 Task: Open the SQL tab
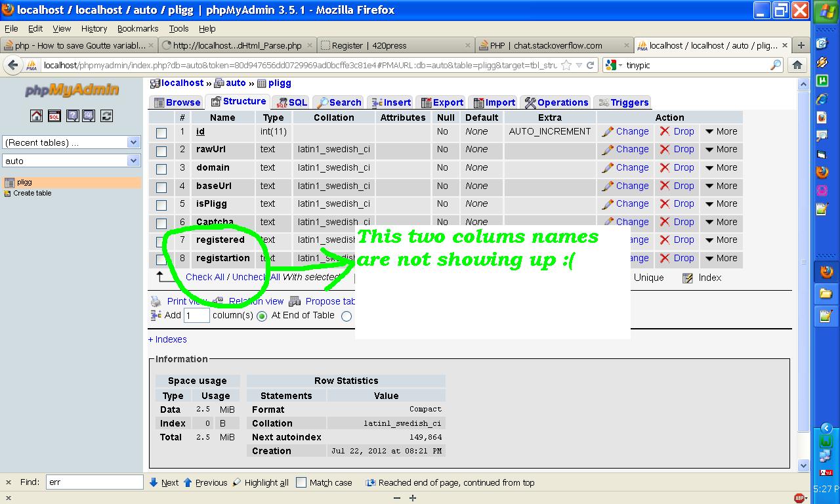291,102
